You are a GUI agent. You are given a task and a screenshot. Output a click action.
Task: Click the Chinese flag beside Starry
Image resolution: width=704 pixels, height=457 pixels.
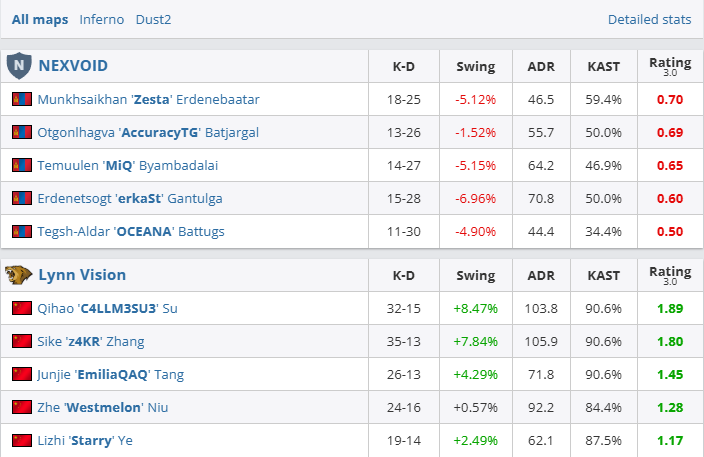click(21, 441)
